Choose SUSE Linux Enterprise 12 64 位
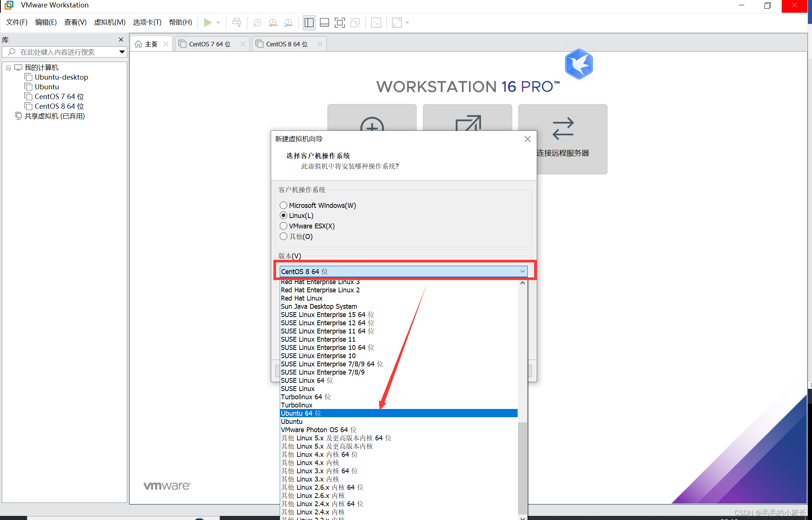The width and height of the screenshot is (812, 520). [x=399, y=323]
